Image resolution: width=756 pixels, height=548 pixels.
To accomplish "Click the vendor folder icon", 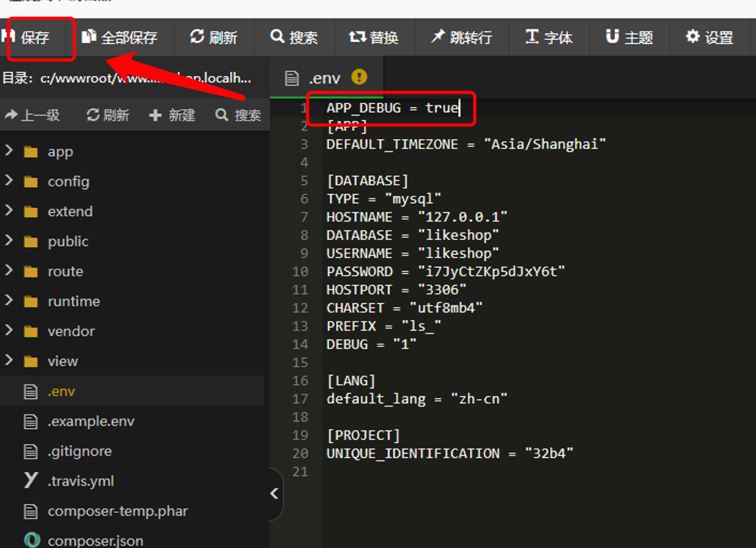I will [31, 332].
